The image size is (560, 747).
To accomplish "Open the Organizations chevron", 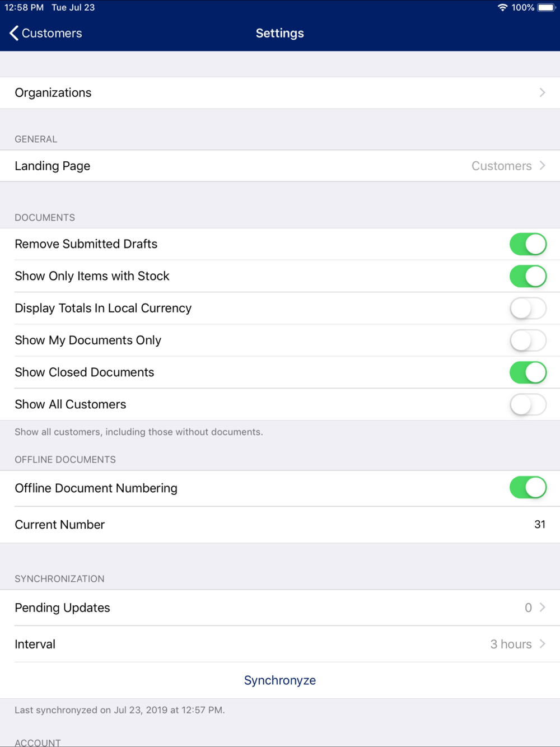I will tap(542, 92).
